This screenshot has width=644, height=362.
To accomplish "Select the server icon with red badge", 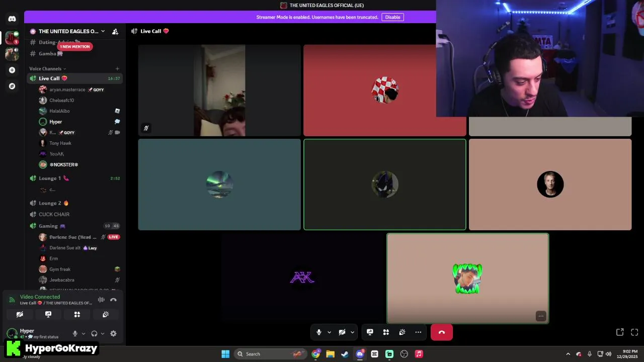I will pos(12,38).
